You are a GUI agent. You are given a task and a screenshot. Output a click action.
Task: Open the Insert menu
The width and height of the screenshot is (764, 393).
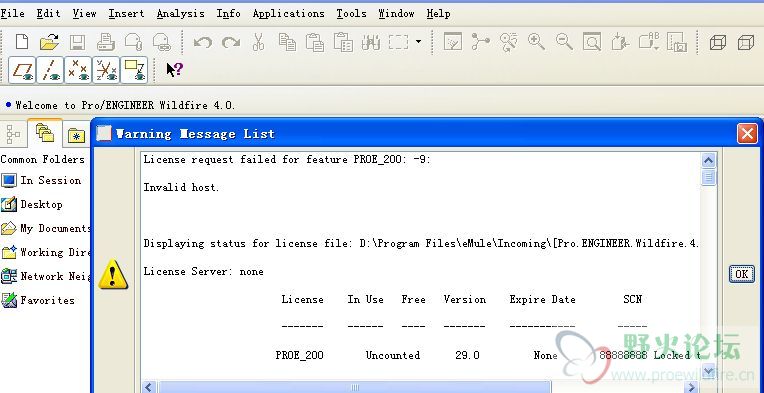click(127, 14)
